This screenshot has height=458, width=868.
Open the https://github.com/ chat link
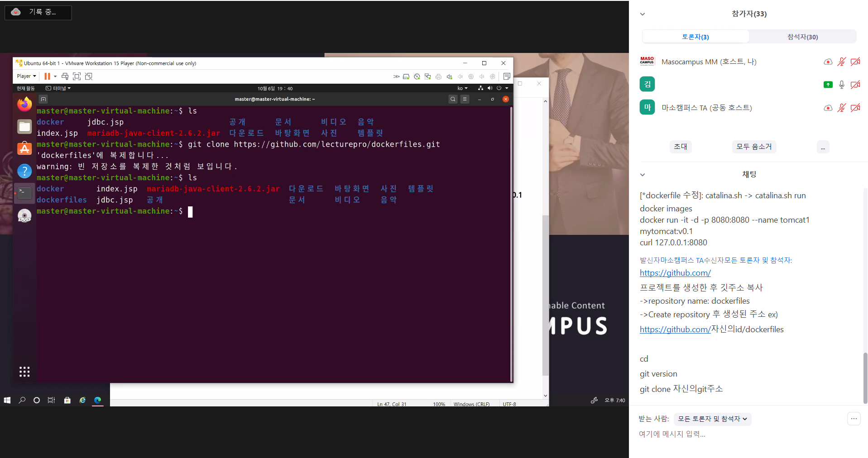[675, 273]
